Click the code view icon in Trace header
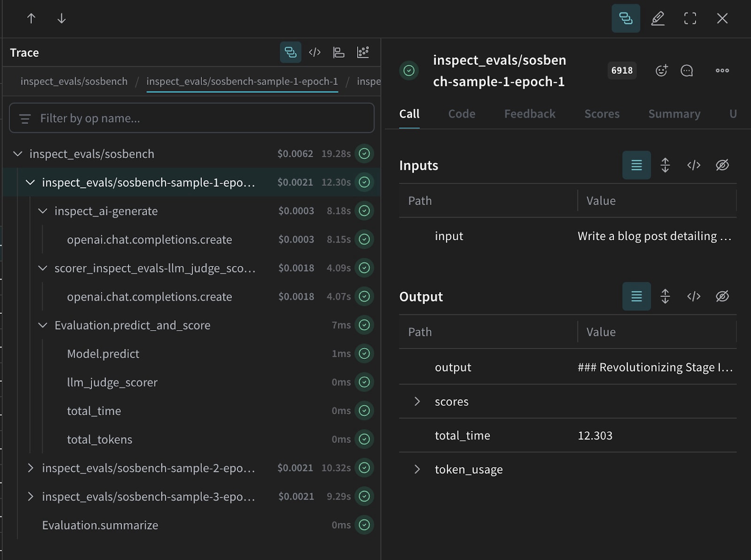Screen dimensions: 751x560 [314, 52]
